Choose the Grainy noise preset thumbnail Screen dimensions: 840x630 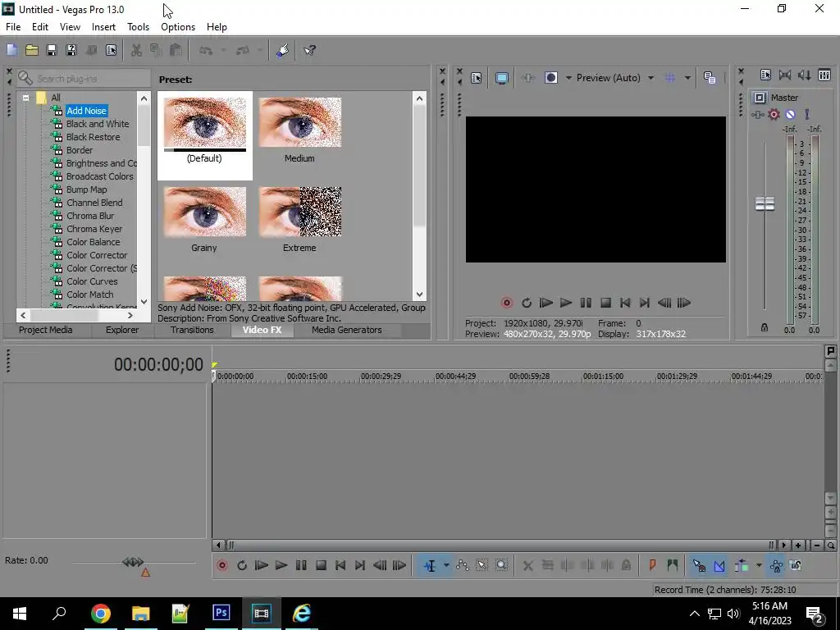point(204,212)
